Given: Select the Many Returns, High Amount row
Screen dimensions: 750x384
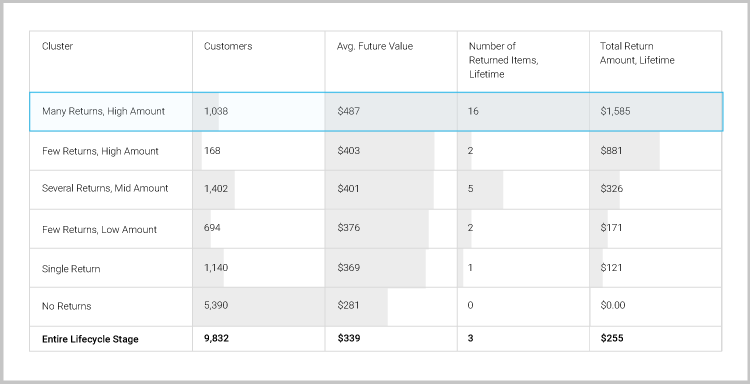Looking at the screenshot, I should tap(376, 111).
